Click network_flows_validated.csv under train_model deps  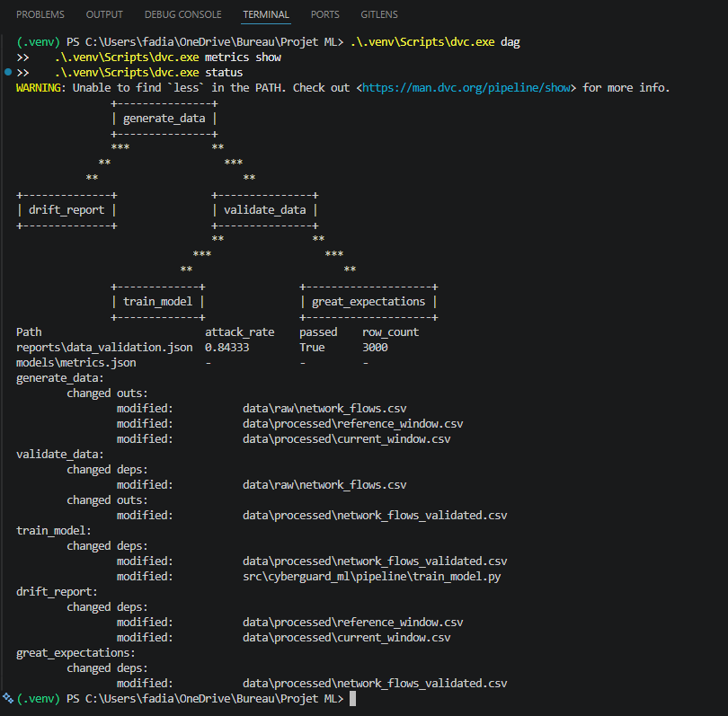375,561
